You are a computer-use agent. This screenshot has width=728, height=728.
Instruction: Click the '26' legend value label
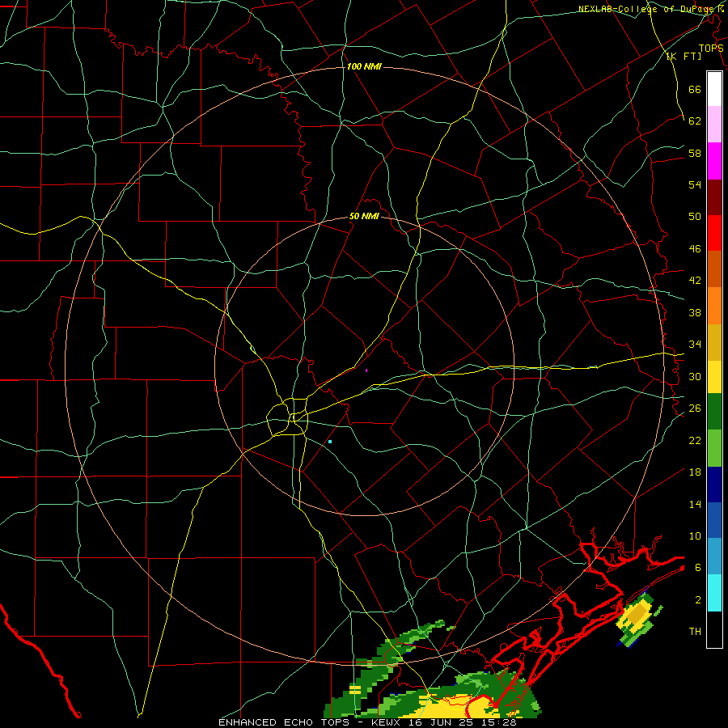coord(695,408)
